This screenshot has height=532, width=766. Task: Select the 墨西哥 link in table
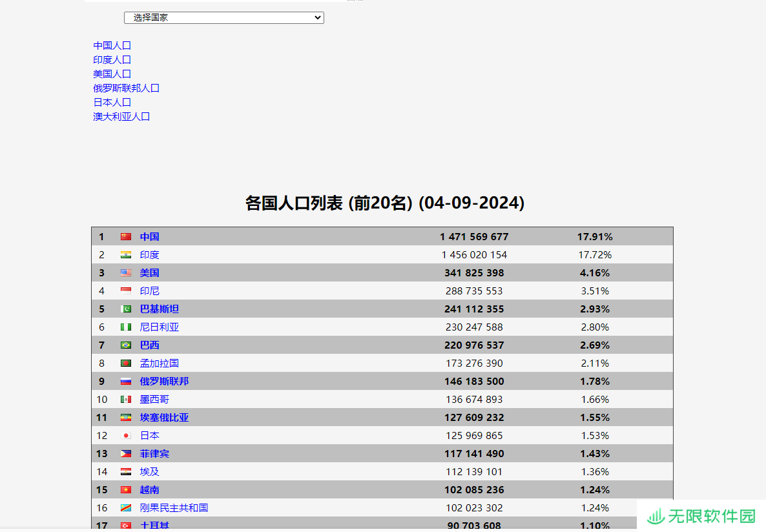click(154, 400)
